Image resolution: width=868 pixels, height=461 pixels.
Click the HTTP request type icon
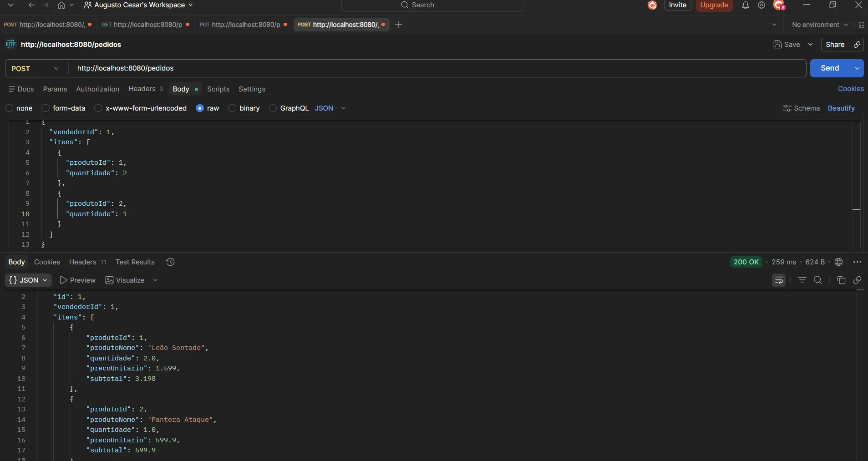[x=10, y=44]
